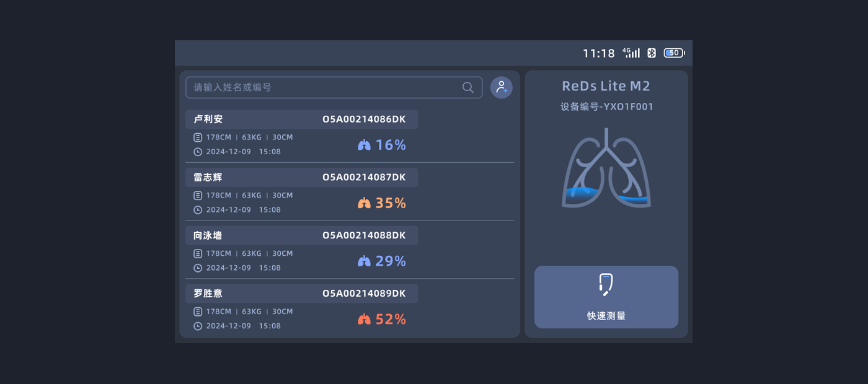The image size is (868, 384).
Task: Click the probe icon in quick measure
Action: [x=606, y=284]
